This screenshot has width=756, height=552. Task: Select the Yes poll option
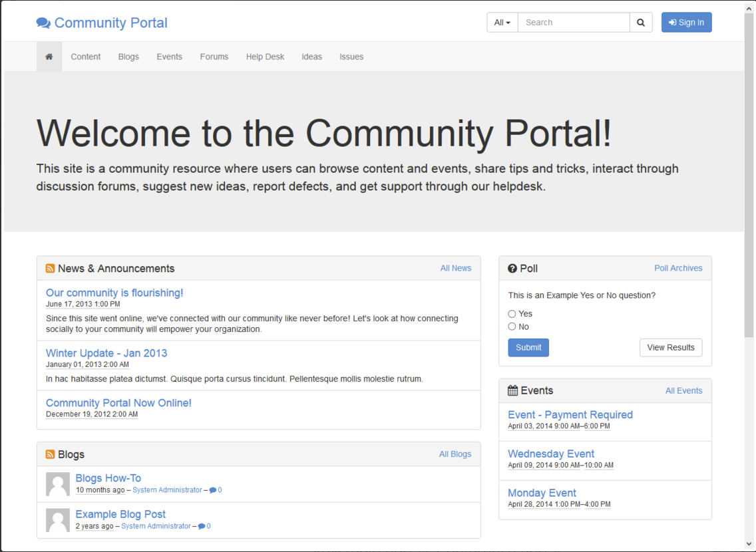coord(512,313)
